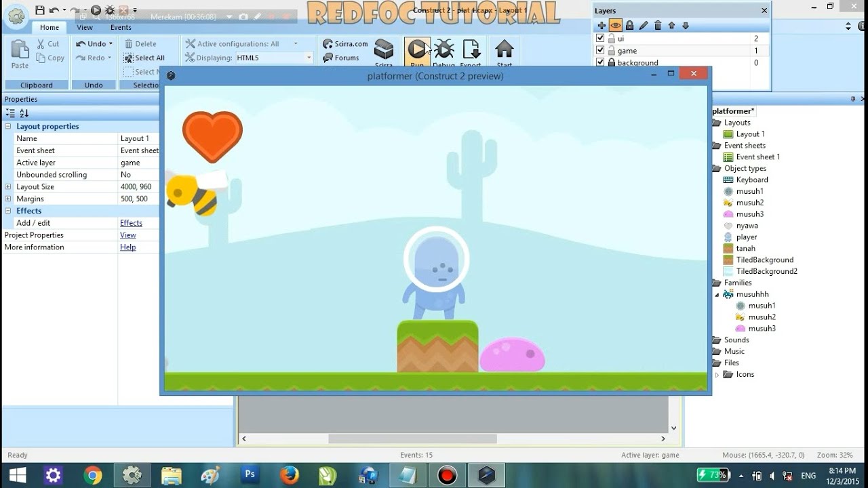This screenshot has width=868, height=488.
Task: Toggle the lock on the ui layer
Action: (611, 39)
